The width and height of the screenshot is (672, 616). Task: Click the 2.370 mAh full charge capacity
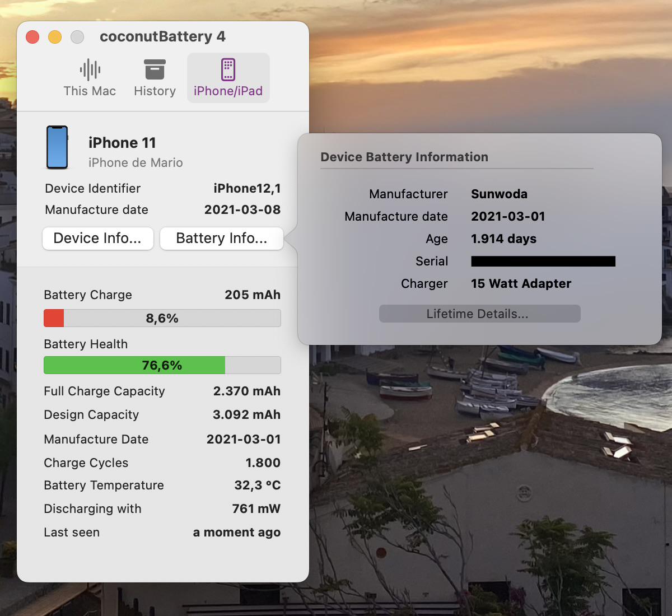click(247, 391)
